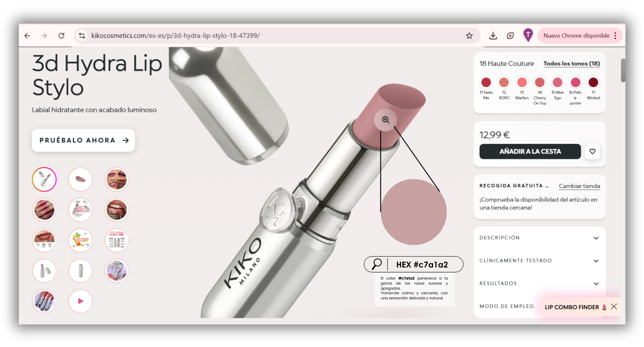Viewport: 644px width, 347px height.
Task: Select shade 13 Marilyn
Action: pyautogui.click(x=522, y=82)
